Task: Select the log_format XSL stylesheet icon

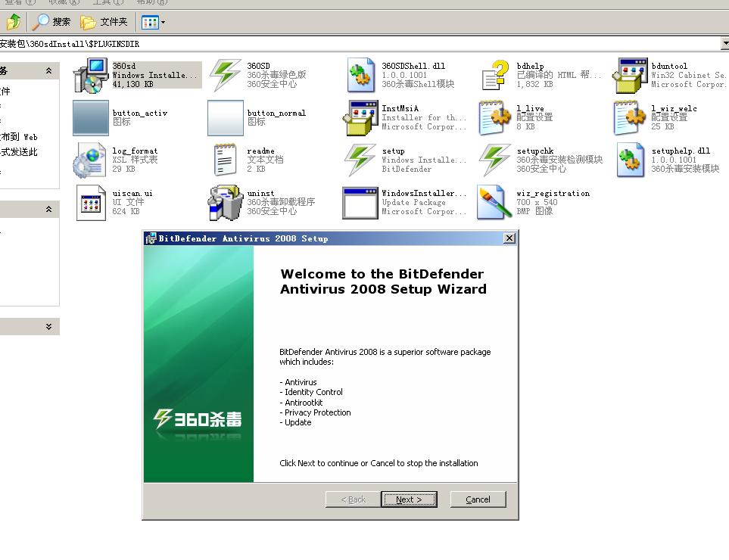Action: [x=91, y=160]
